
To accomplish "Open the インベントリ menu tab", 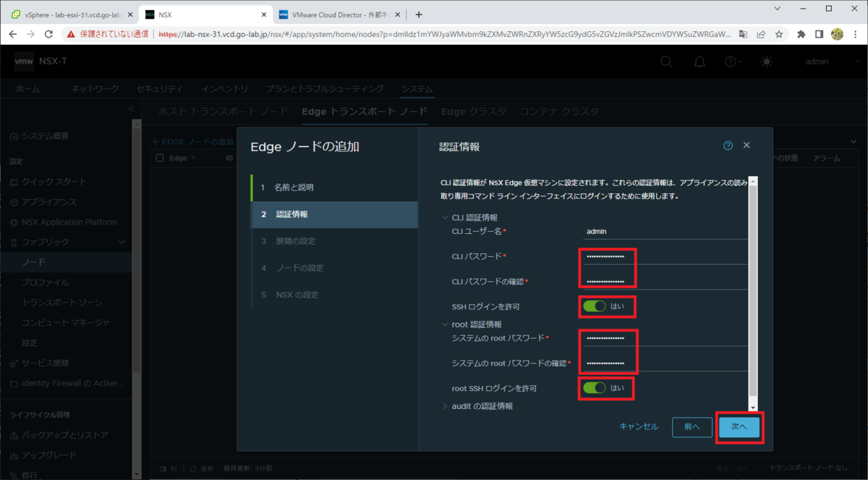I will 225,88.
